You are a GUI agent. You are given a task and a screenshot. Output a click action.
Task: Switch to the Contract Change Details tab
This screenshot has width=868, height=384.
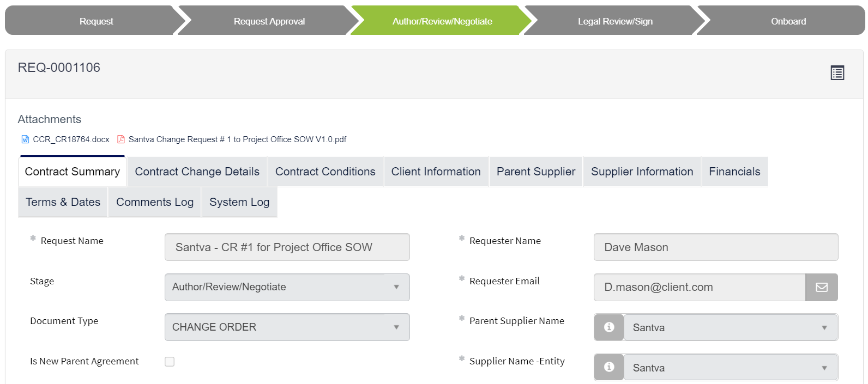[x=197, y=172]
